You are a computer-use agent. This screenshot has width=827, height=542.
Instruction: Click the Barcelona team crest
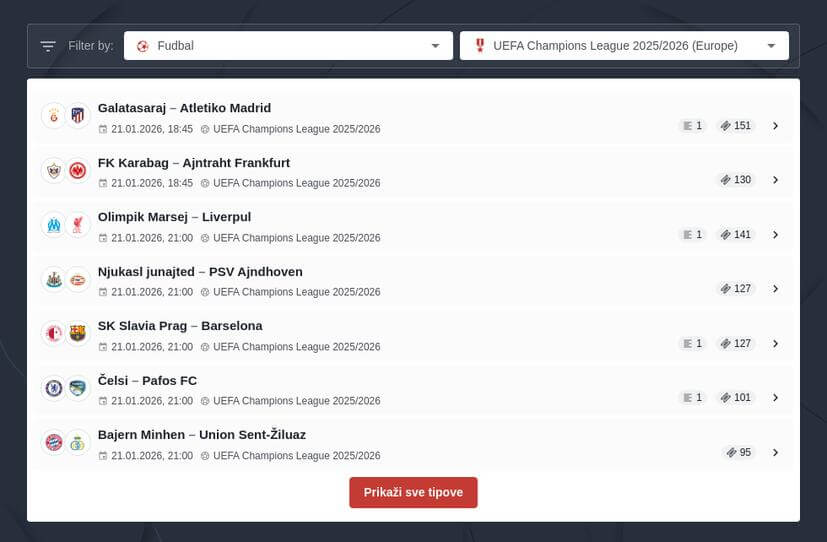click(78, 333)
